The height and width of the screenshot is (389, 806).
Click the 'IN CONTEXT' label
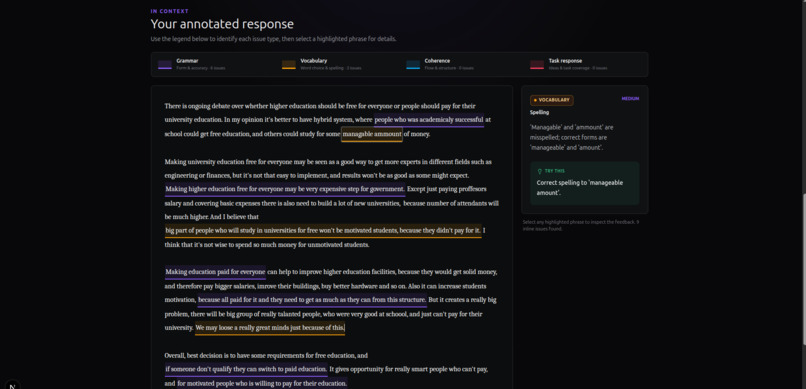pyautogui.click(x=170, y=11)
